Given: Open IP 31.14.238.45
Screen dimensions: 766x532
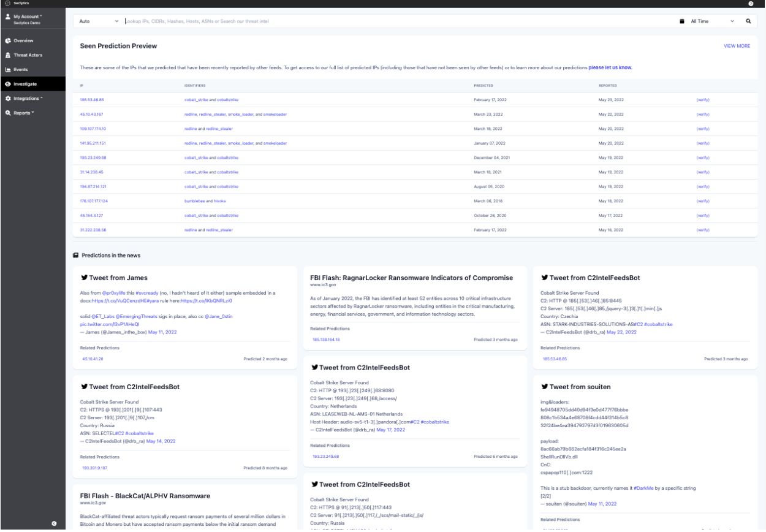Looking at the screenshot, I should (92, 172).
